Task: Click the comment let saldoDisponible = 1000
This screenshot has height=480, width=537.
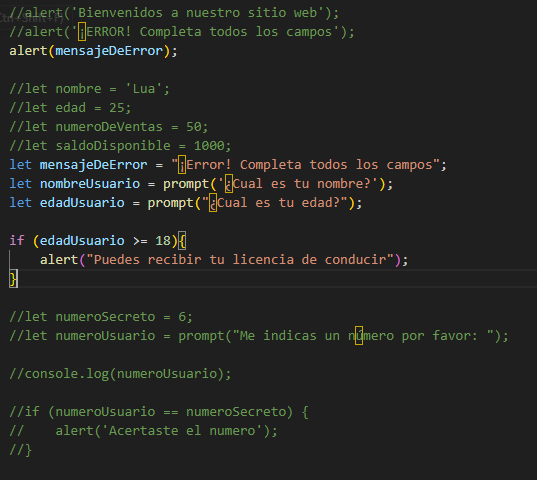Action: click(120, 146)
